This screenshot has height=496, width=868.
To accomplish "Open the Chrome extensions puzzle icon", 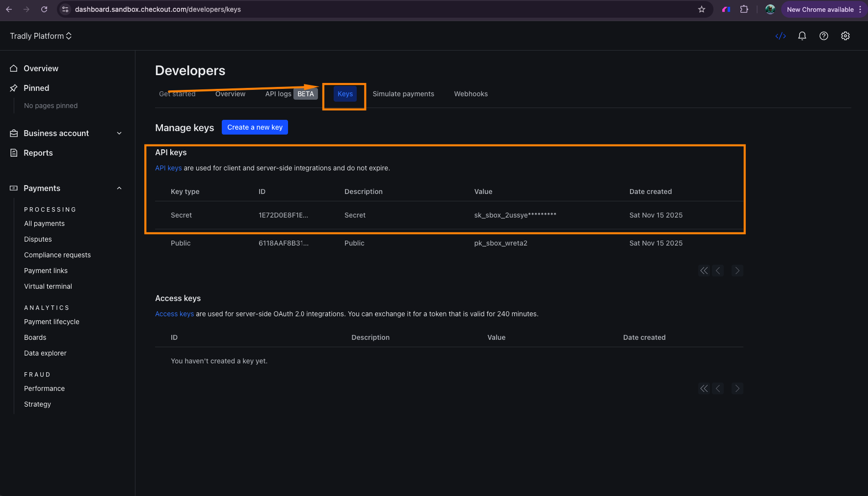I will (x=744, y=9).
